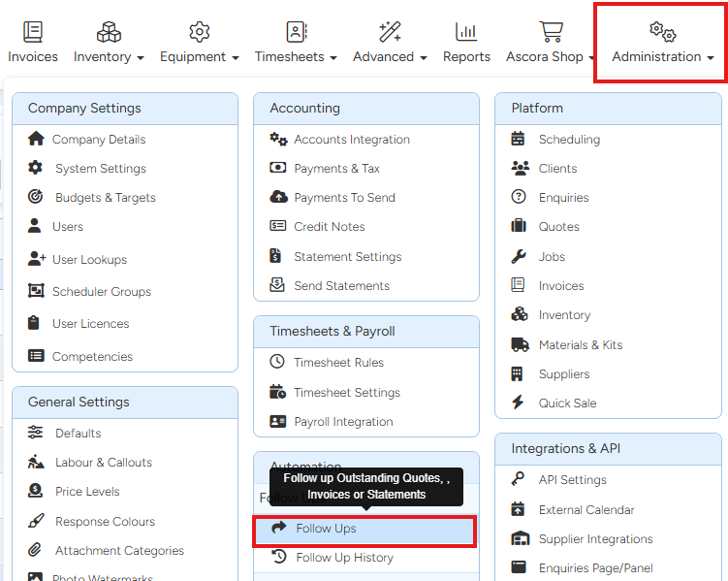Click the Reports bar chart icon
The width and height of the screenshot is (728, 581).
[466, 32]
